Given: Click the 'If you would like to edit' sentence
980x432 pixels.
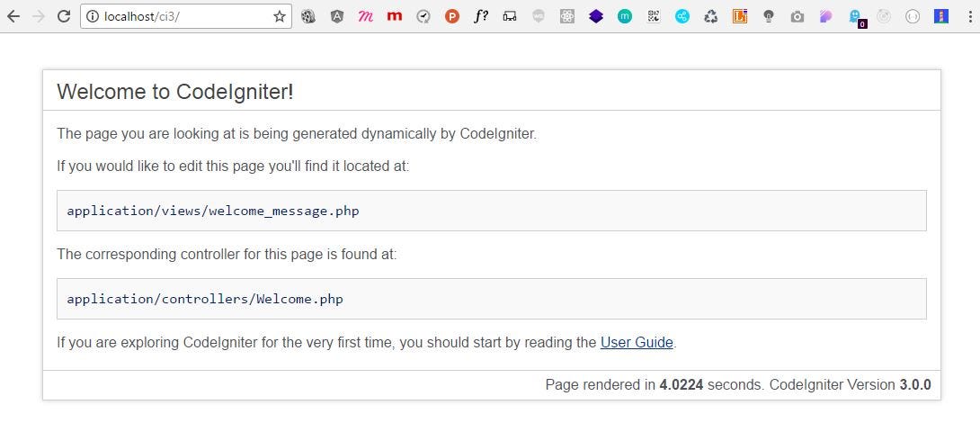Looking at the screenshot, I should 233,166.
